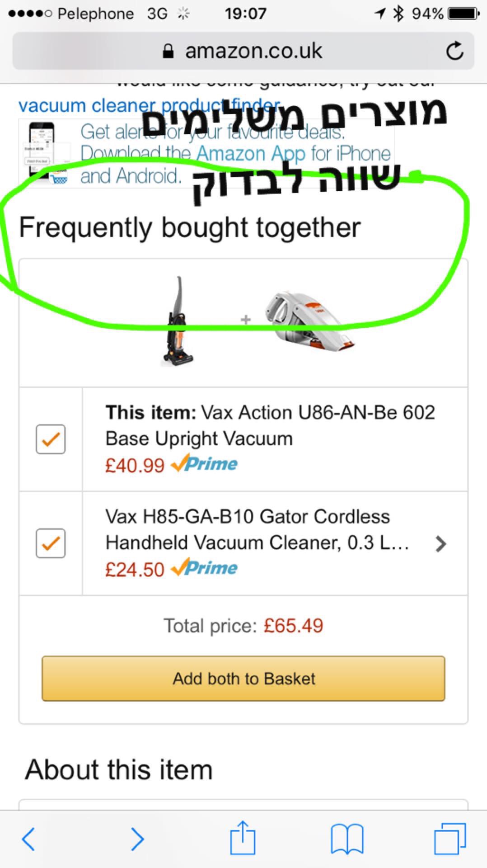Open Safari bookmarks
The height and width of the screenshot is (868, 487).
click(x=347, y=839)
